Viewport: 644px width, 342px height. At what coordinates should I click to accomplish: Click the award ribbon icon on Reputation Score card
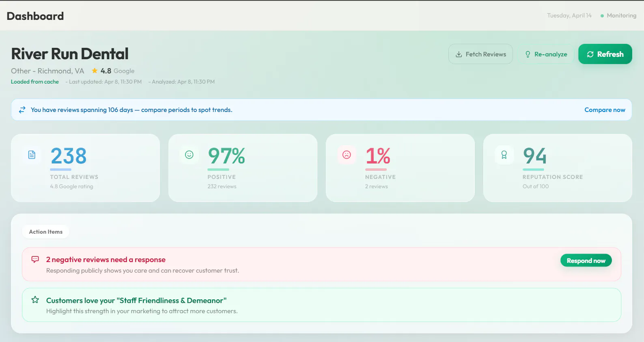click(x=504, y=155)
